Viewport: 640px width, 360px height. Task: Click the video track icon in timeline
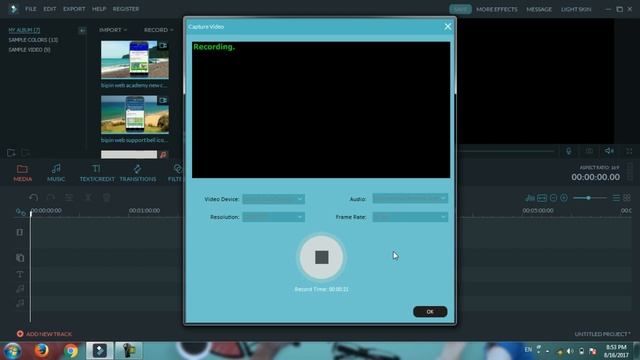20,232
